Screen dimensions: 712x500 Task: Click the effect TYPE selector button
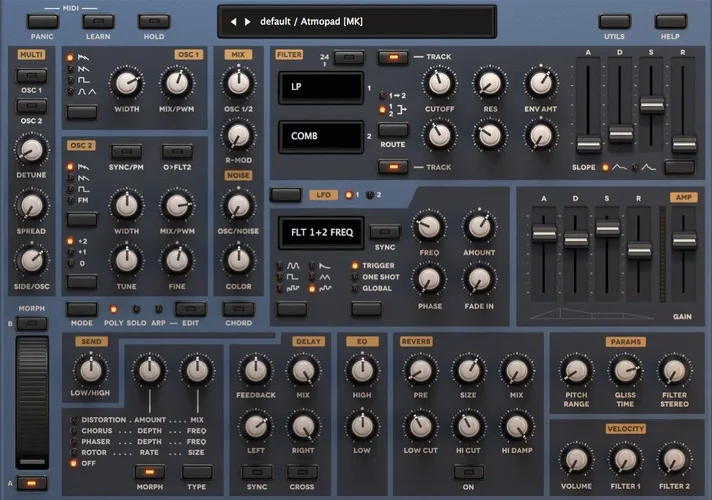click(x=197, y=472)
